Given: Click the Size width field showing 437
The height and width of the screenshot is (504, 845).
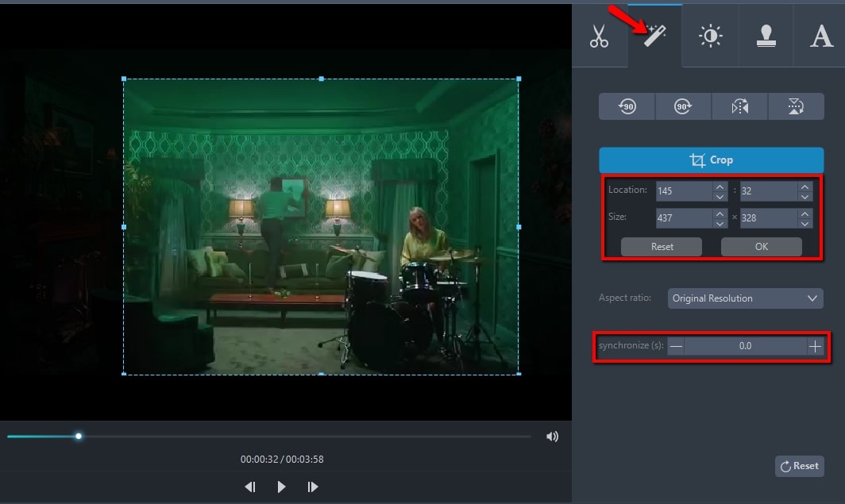Looking at the screenshot, I should pyautogui.click(x=684, y=217).
